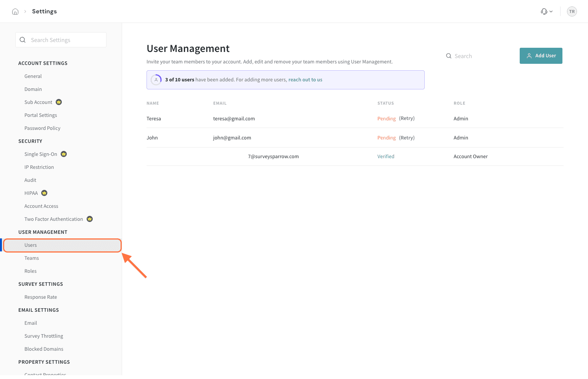Viewport: 588px width, 379px height.
Task: Retry the invitation for John
Action: coord(407,138)
